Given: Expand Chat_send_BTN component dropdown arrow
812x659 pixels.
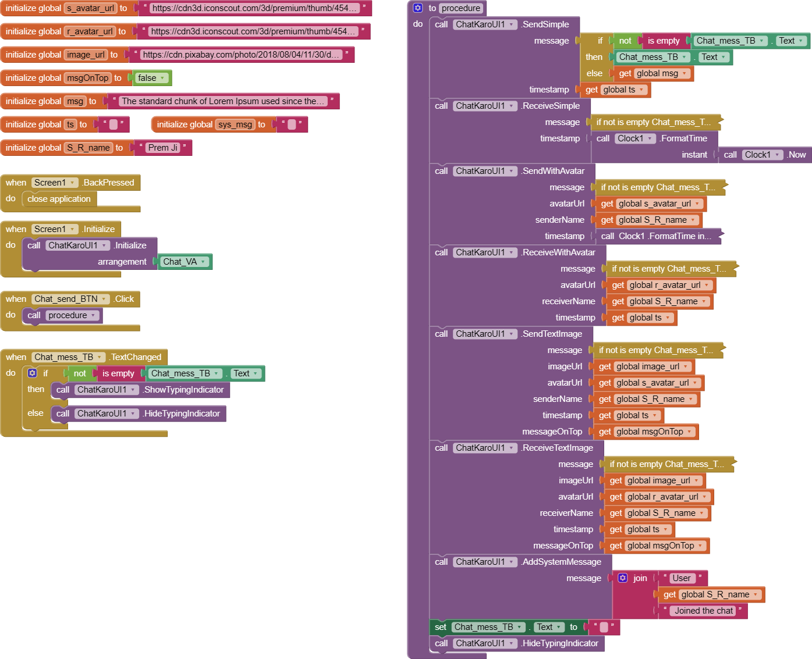Looking at the screenshot, I should tap(104, 299).
